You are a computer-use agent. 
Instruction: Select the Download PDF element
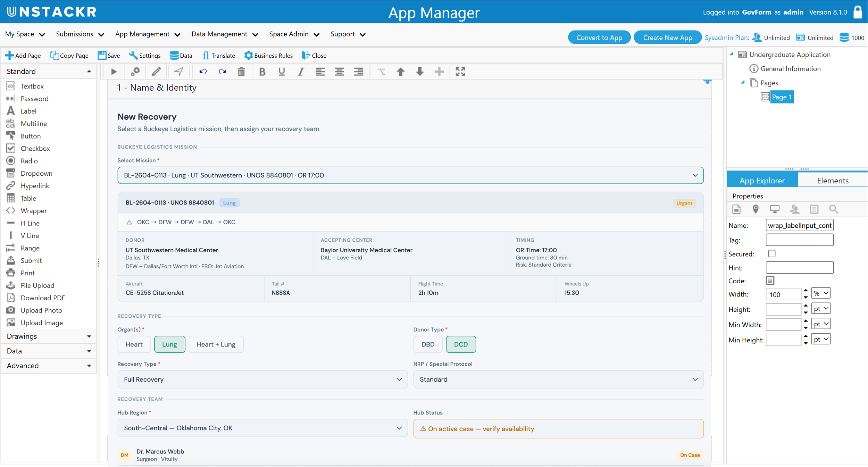pos(43,298)
